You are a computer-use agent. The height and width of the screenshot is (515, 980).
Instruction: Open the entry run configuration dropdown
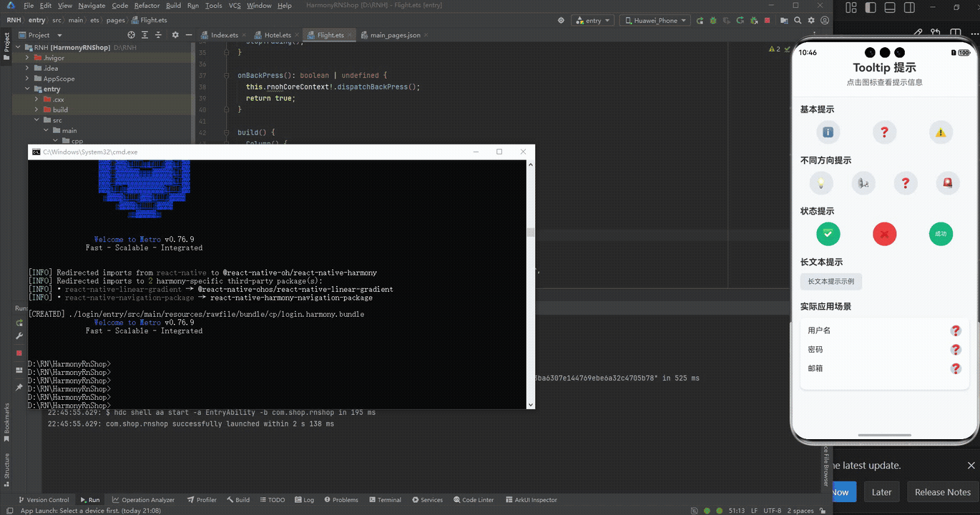click(x=593, y=21)
